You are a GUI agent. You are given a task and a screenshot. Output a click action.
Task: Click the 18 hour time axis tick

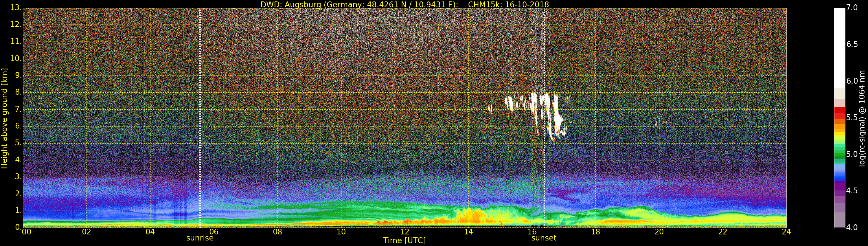(x=595, y=232)
